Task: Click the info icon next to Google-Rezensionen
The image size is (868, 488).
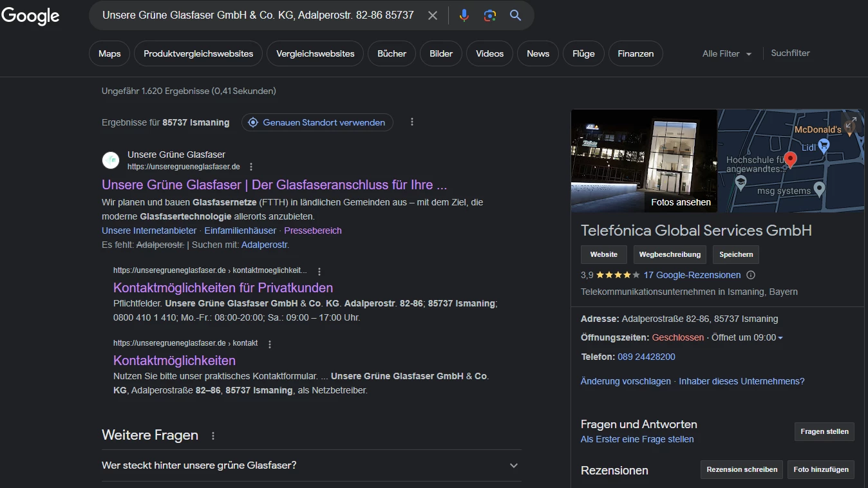Action: point(750,275)
